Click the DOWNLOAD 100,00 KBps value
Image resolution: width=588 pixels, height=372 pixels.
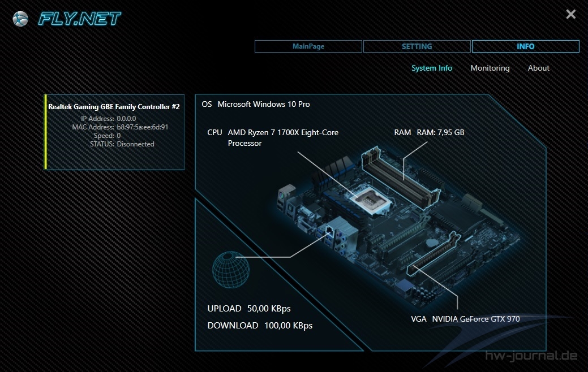tap(288, 326)
